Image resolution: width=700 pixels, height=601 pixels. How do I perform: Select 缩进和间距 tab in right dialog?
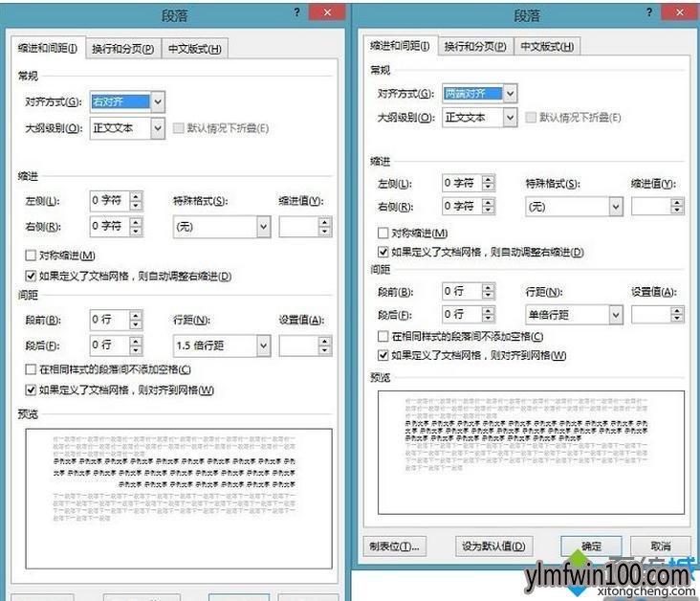tap(400, 46)
